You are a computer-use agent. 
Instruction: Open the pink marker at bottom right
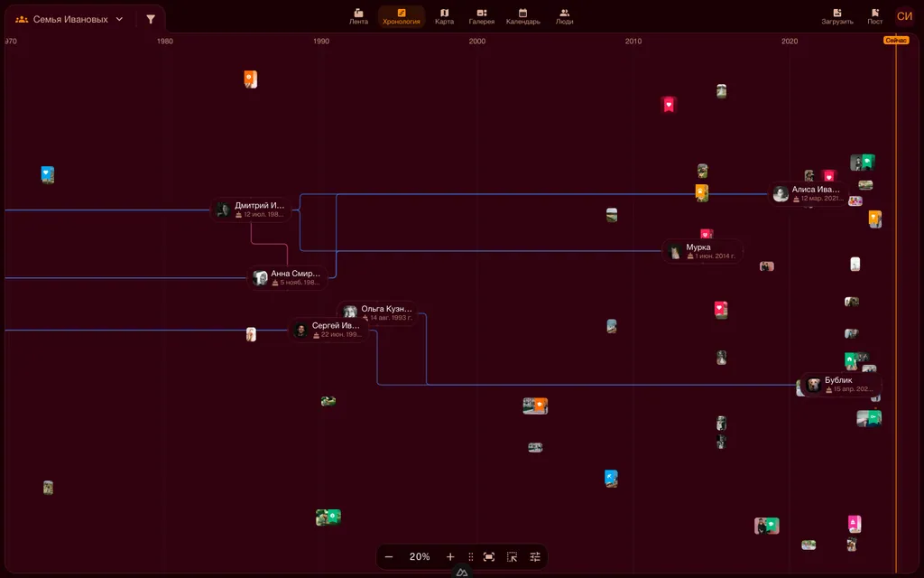click(x=855, y=524)
